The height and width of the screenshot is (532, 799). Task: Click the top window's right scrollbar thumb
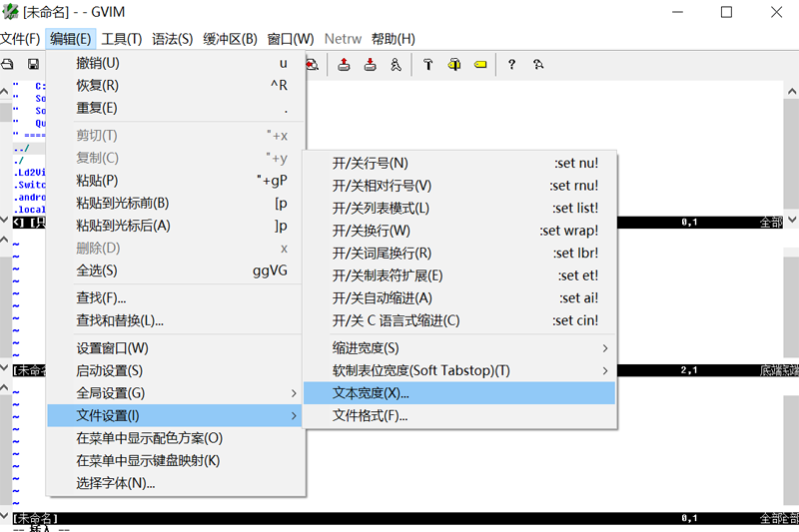point(791,154)
